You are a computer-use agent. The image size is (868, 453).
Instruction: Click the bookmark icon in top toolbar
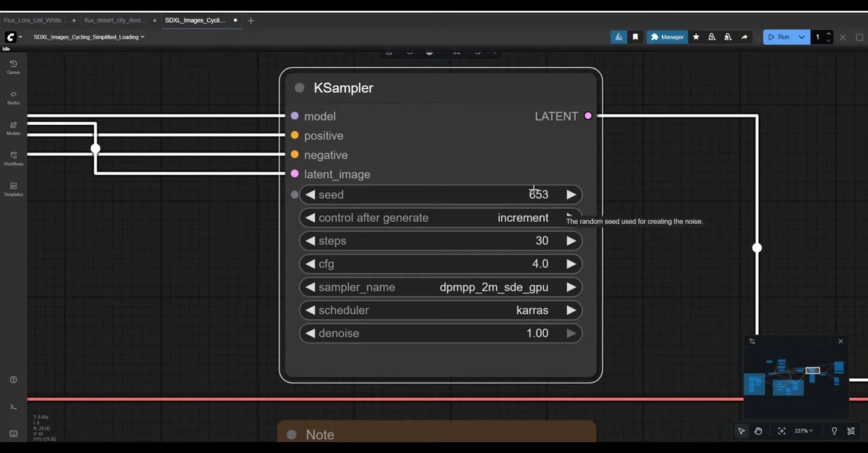click(x=635, y=37)
